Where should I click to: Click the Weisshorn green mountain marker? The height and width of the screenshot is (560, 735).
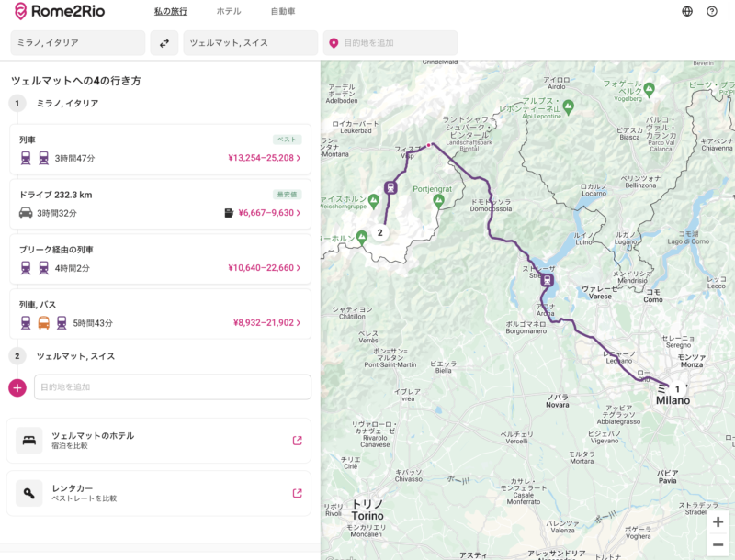pos(374,201)
